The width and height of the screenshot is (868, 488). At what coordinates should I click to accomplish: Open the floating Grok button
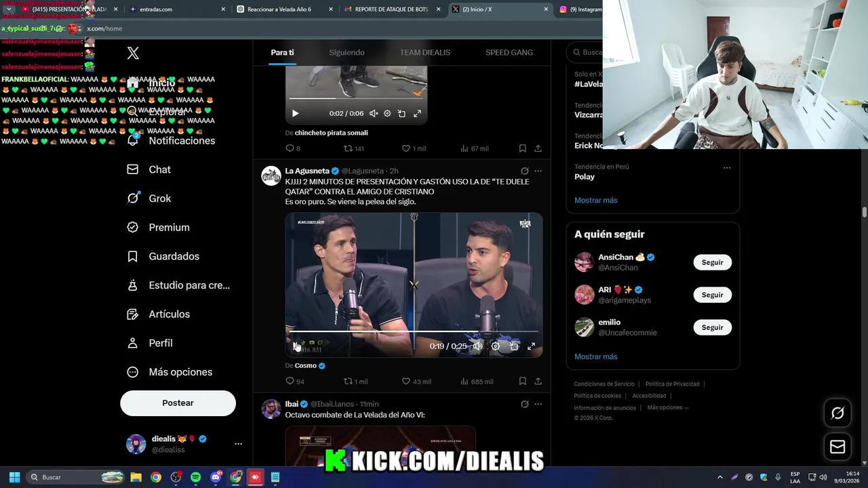coord(837,413)
